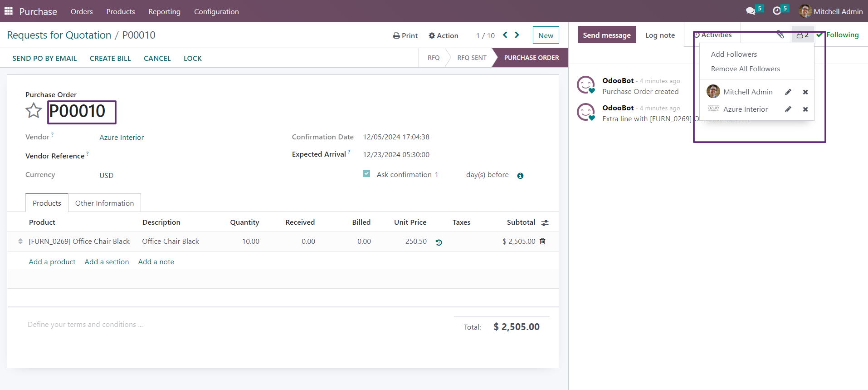Screen dimensions: 868x390
Task: Click the Lock button
Action: [x=193, y=58]
